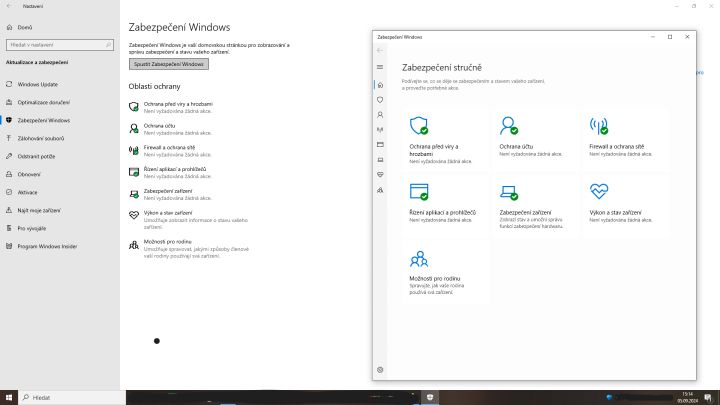
Task: Open Windows Start menu
Action: [x=9, y=397]
